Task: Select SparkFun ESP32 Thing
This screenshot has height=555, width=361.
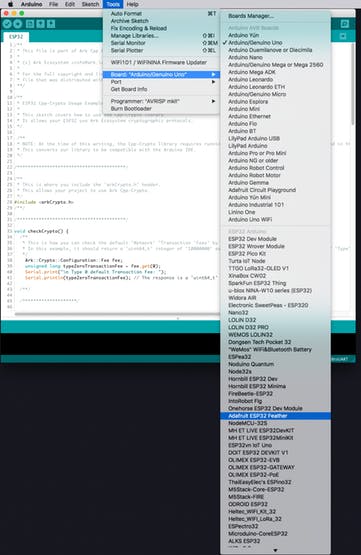Action: 275,283
